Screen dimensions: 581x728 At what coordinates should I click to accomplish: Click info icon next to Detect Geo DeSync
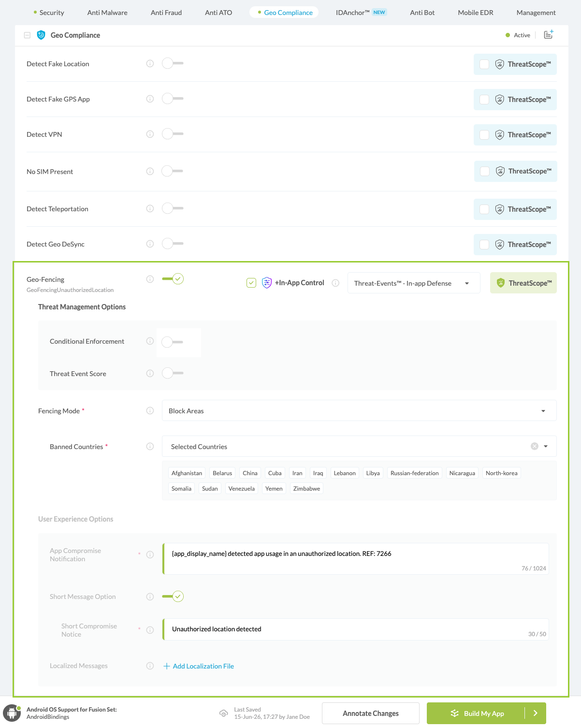pos(150,244)
